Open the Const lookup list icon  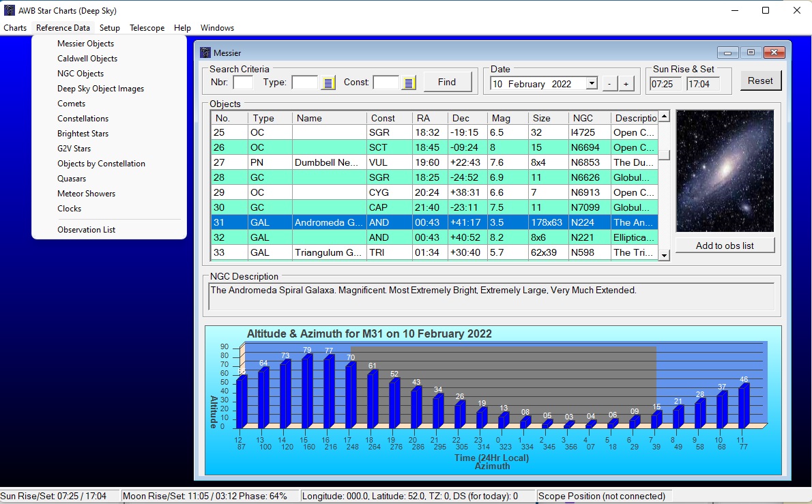point(409,83)
